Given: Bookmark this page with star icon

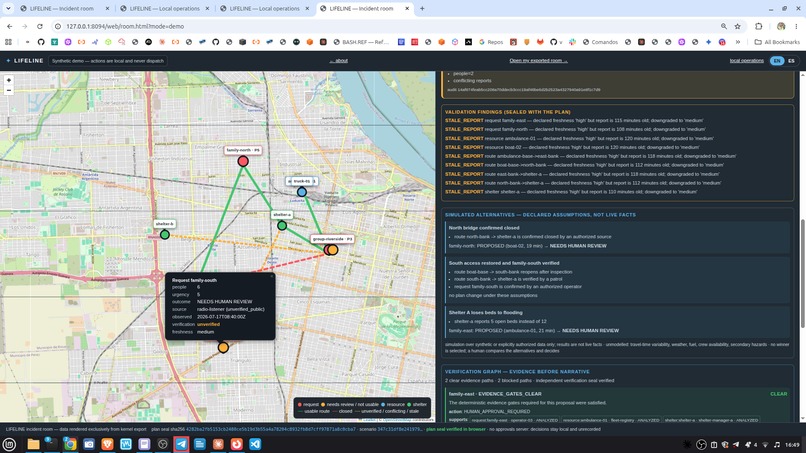Looking at the screenshot, I should [737, 26].
